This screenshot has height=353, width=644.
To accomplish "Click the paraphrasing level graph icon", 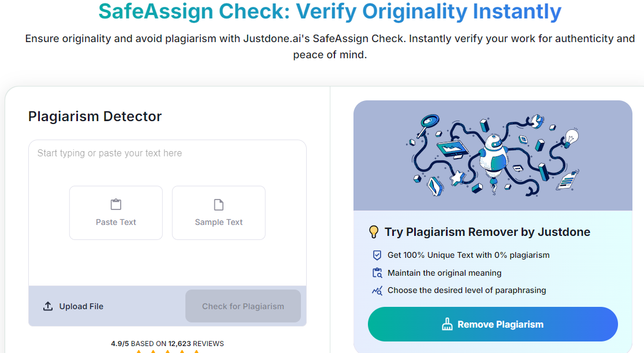I will (x=377, y=291).
